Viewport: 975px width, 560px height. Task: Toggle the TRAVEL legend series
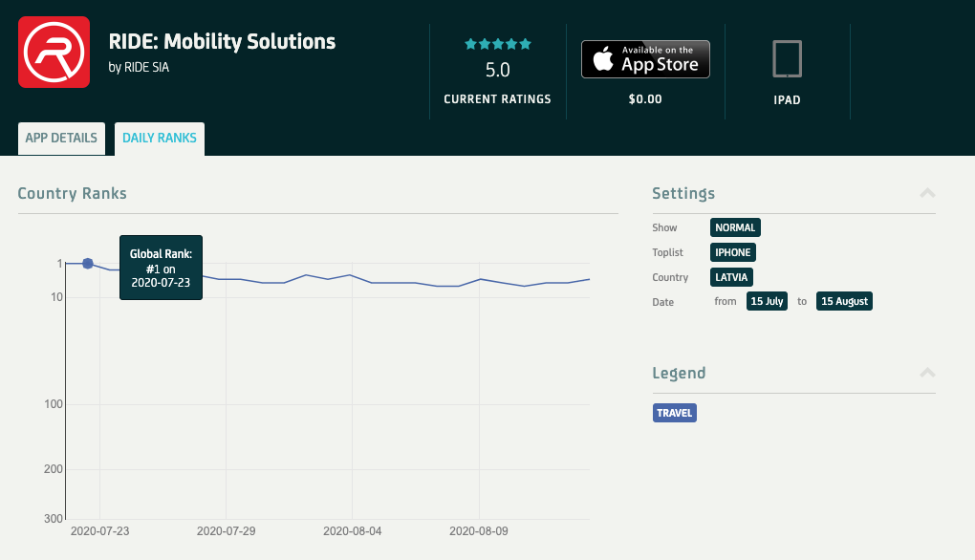[x=675, y=413]
